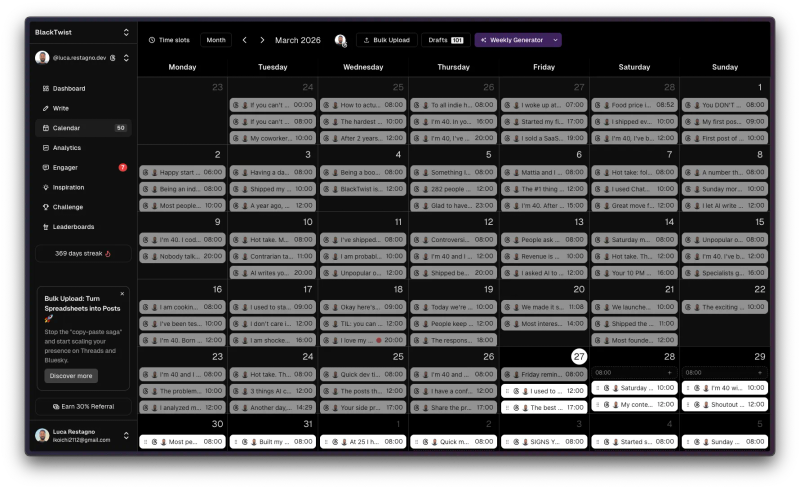Select today's date 27

tap(579, 356)
